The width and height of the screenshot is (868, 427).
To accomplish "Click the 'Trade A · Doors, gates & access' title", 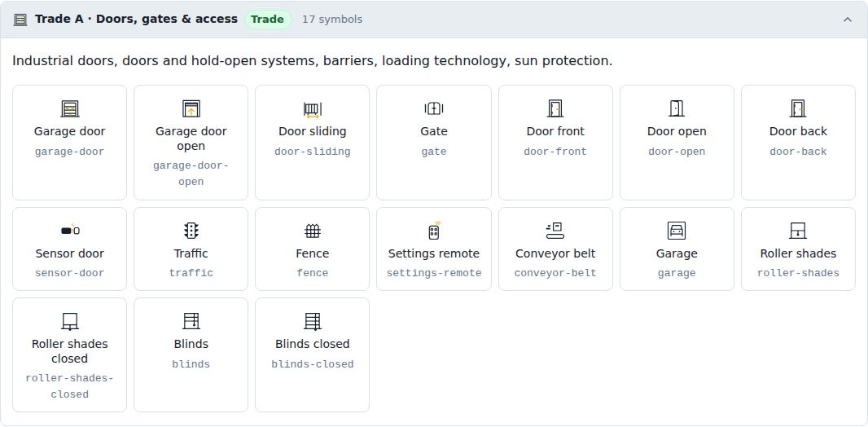I will pos(136,19).
